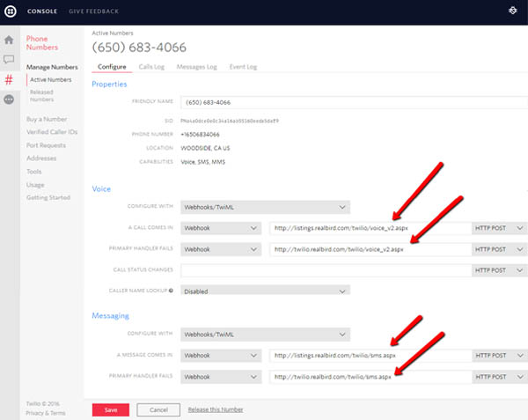Click the Friendly Name input field
528x420 pixels.
[x=352, y=101]
